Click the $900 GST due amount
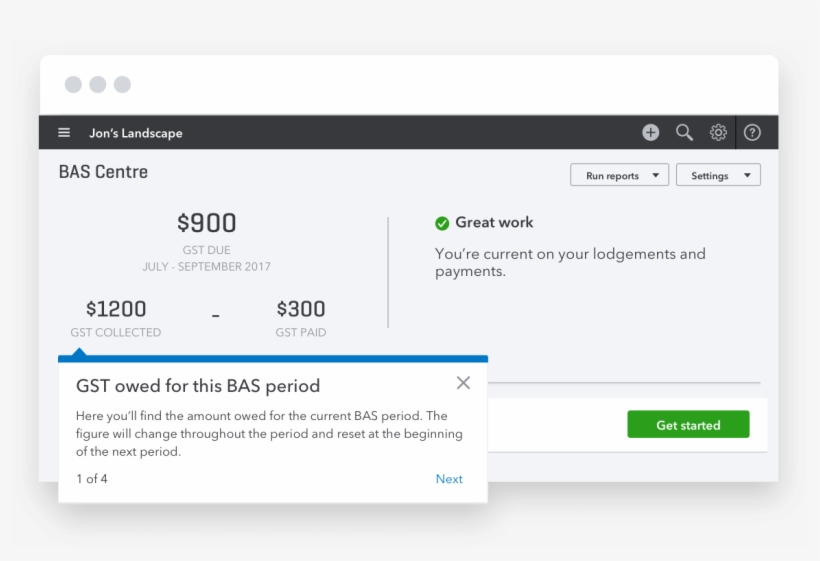The image size is (820, 561). (x=207, y=223)
